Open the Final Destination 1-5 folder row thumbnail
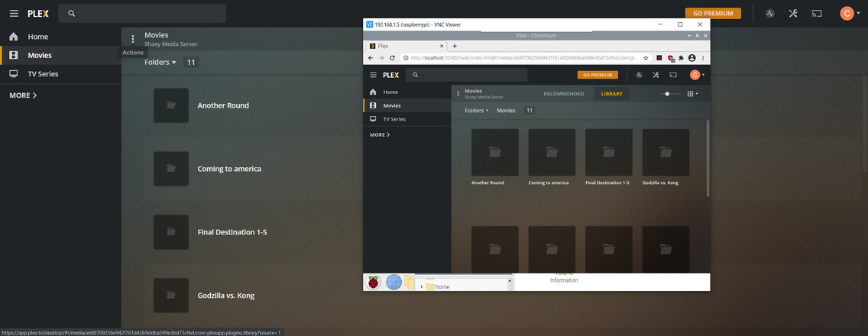The height and width of the screenshot is (336, 868). pyautogui.click(x=171, y=232)
